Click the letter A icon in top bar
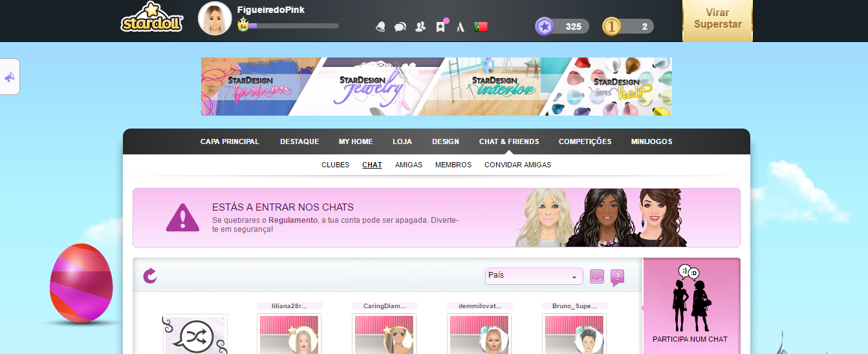Viewport: 868px width, 354px height. click(461, 26)
